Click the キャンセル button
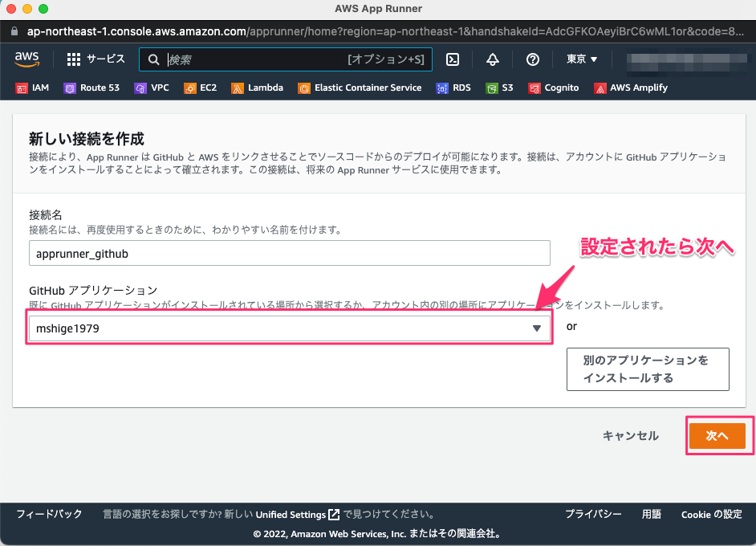The width and height of the screenshot is (756, 546). coord(630,435)
